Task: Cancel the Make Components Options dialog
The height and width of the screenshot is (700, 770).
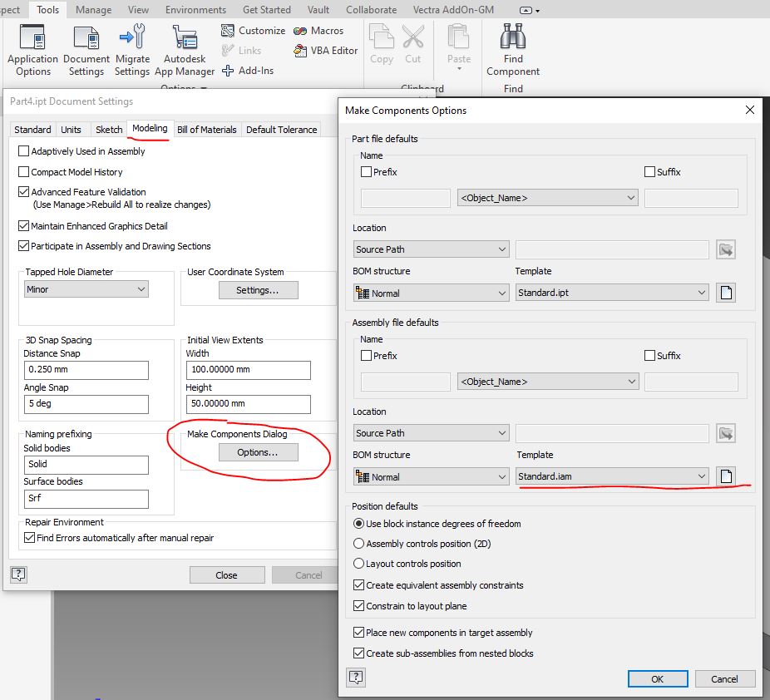Action: click(x=725, y=679)
